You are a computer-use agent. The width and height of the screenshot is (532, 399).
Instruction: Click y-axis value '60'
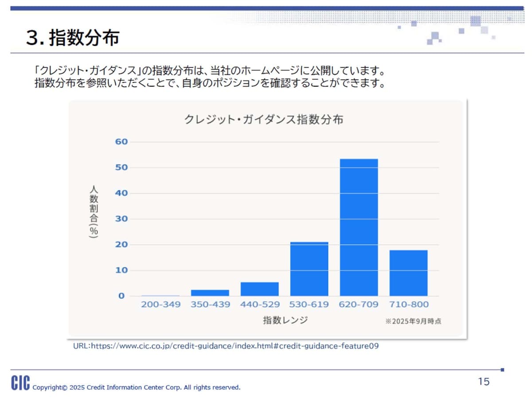pyautogui.click(x=121, y=142)
